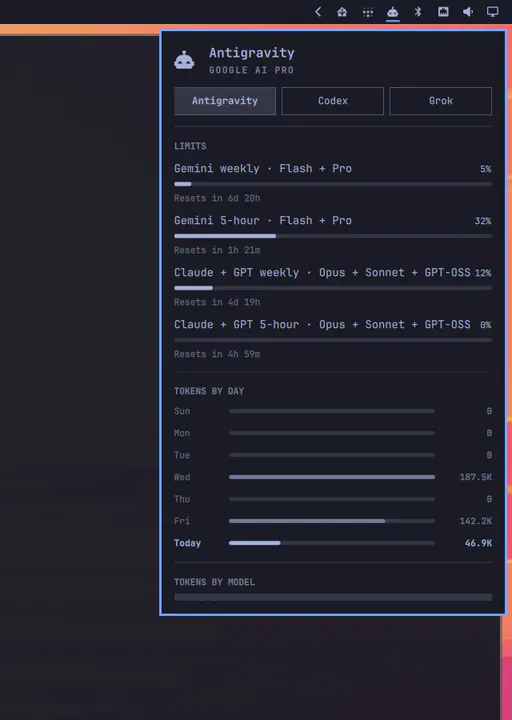The height and width of the screenshot is (720, 512).
Task: Click the 142.2K token count
Action: (x=476, y=521)
